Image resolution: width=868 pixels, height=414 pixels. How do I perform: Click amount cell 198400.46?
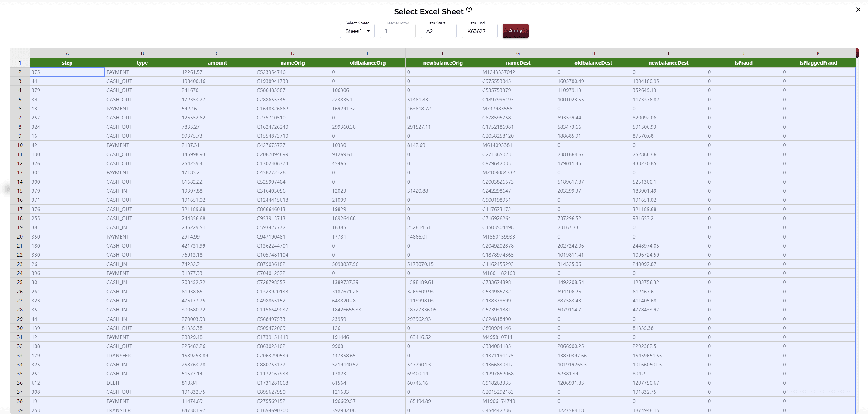(217, 81)
